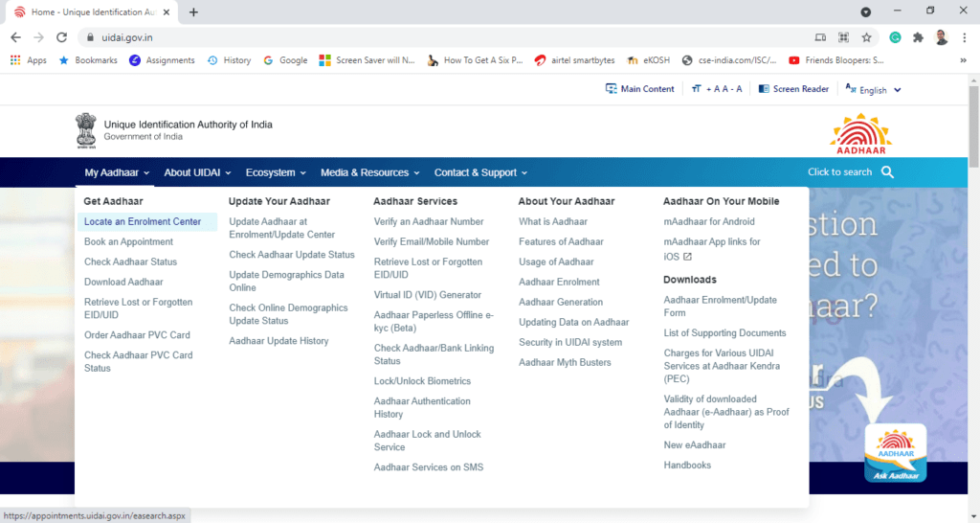
Task: Open the Download Aadhaar link
Action: click(x=123, y=282)
